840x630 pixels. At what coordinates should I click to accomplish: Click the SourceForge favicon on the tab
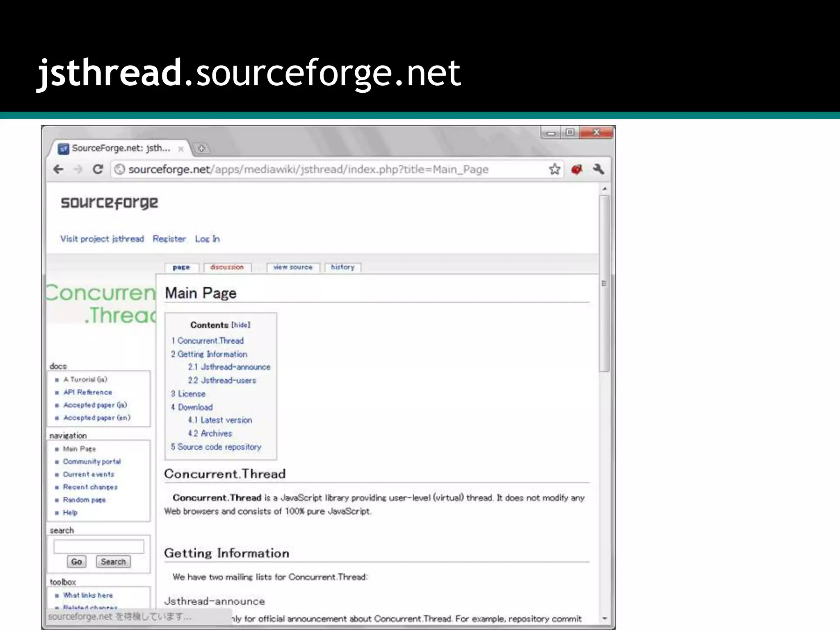(x=63, y=148)
